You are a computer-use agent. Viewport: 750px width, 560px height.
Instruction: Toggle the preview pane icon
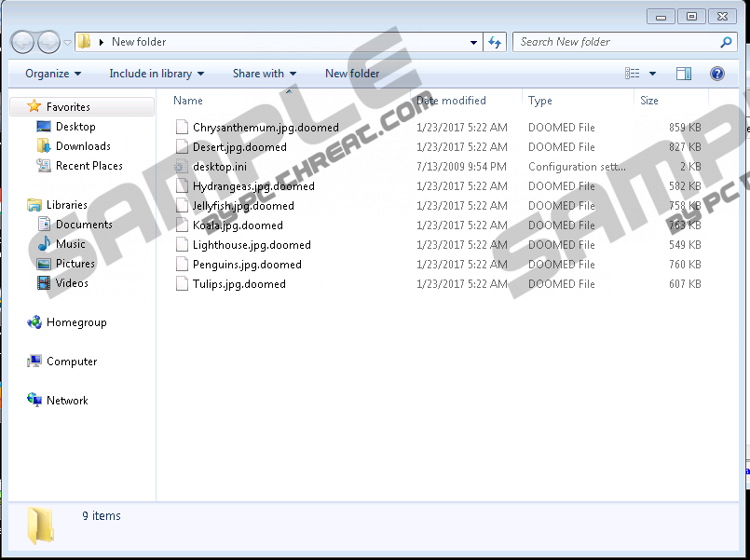click(684, 74)
